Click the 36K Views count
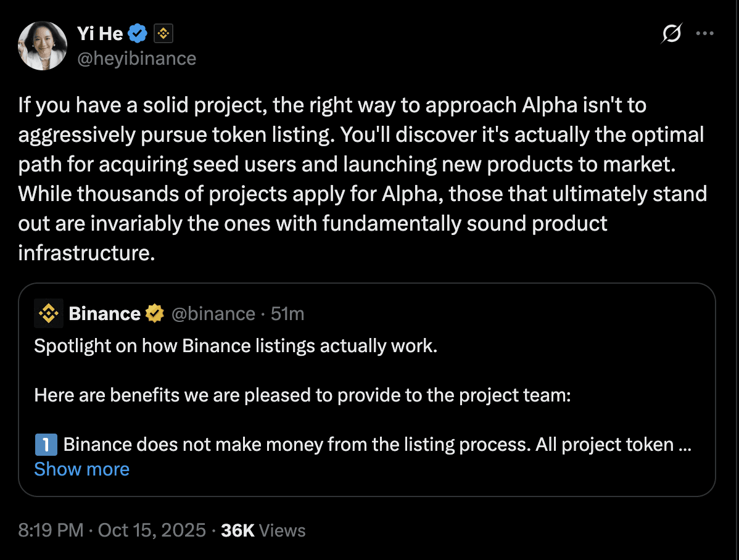Image resolution: width=739 pixels, height=560 pixels. (263, 530)
